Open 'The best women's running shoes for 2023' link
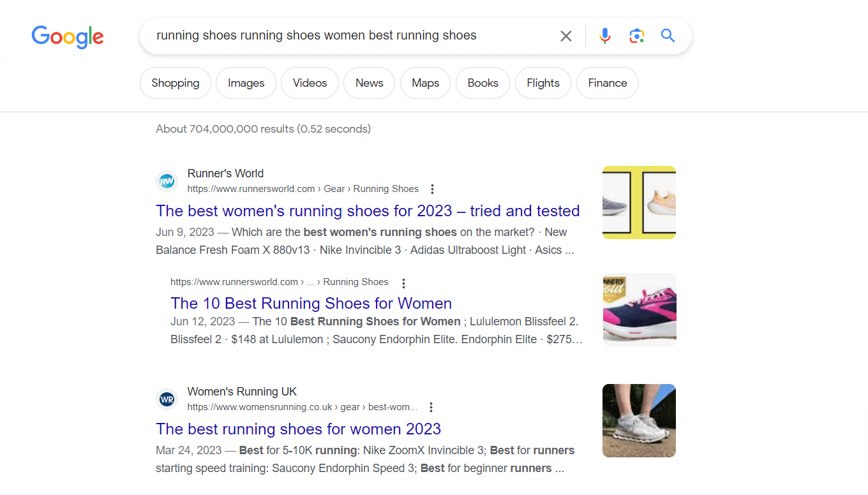868x495 pixels. tap(368, 211)
